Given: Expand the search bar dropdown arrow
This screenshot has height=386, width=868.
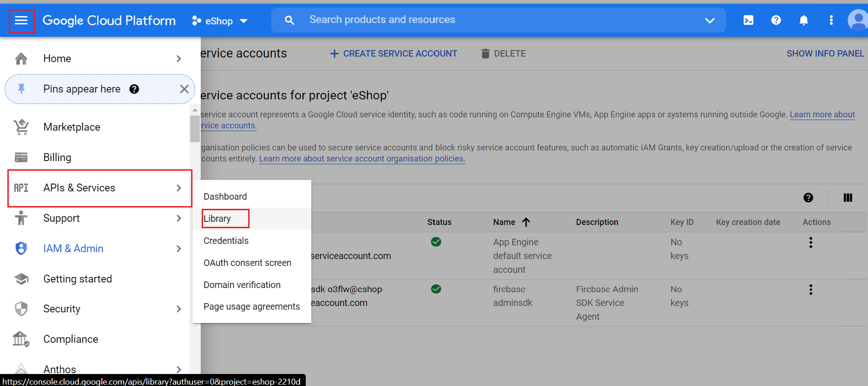Looking at the screenshot, I should point(710,20).
